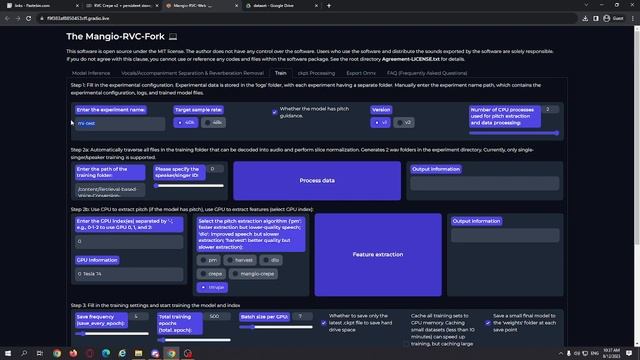Image resolution: width=640 pixels, height=360 pixels.
Task: Show hidden system tray icons
Action: point(560,353)
